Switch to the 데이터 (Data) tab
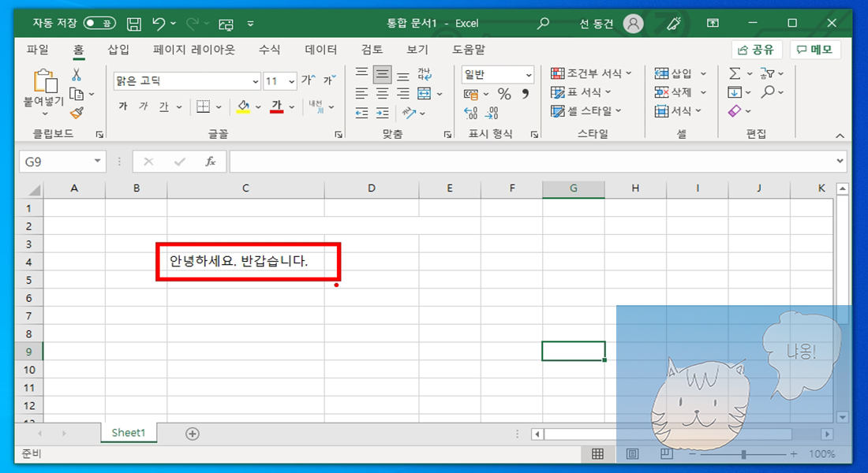Screen dimensions: 868x473 pyautogui.click(x=320, y=49)
